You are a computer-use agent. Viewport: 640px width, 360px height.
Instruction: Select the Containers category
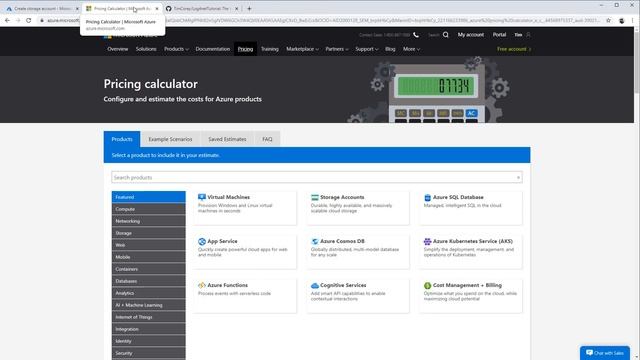(x=149, y=269)
